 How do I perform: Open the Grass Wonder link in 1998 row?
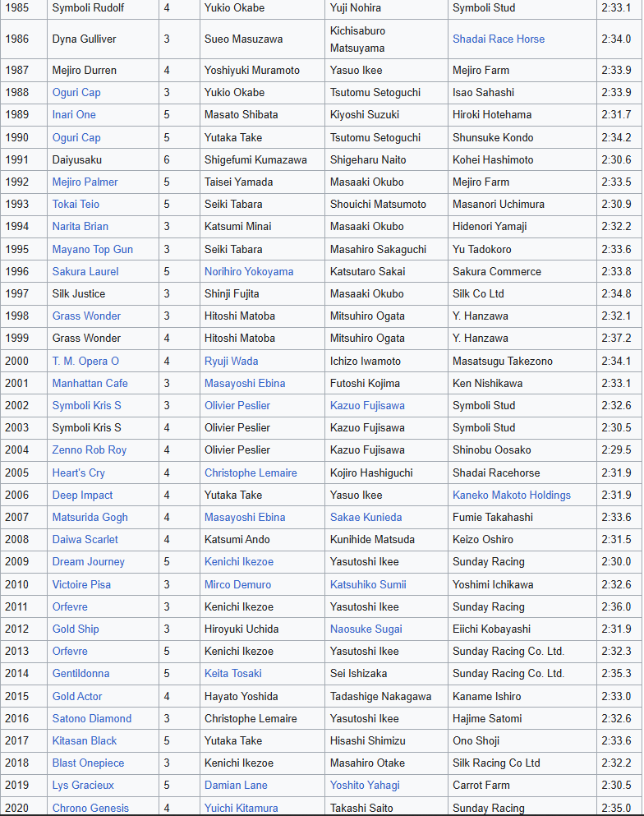tap(86, 316)
